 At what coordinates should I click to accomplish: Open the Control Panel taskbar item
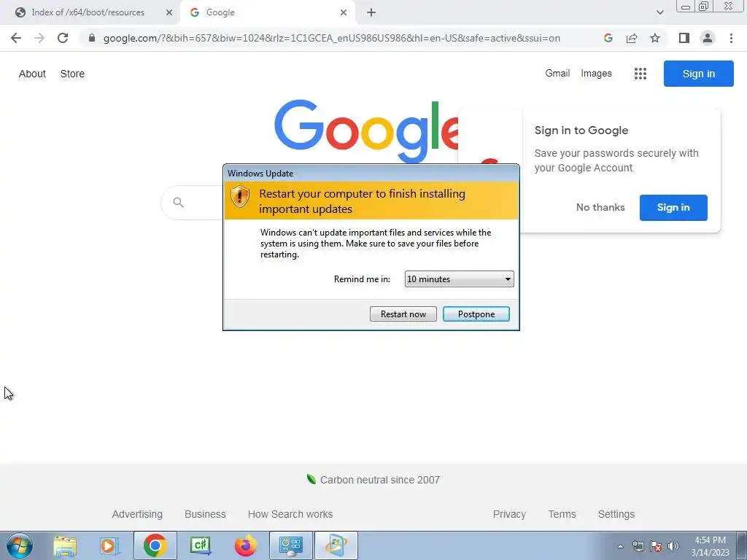click(291, 545)
